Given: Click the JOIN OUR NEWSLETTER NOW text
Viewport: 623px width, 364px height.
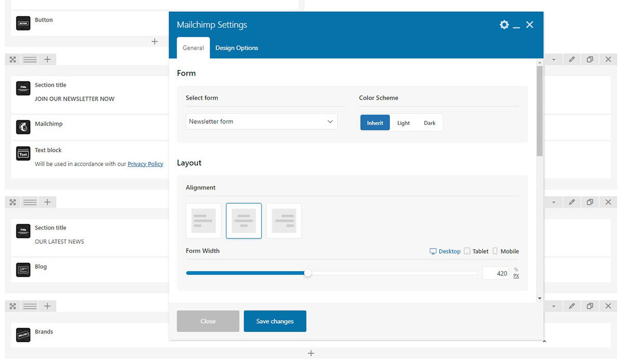Looking at the screenshot, I should pyautogui.click(x=75, y=99).
